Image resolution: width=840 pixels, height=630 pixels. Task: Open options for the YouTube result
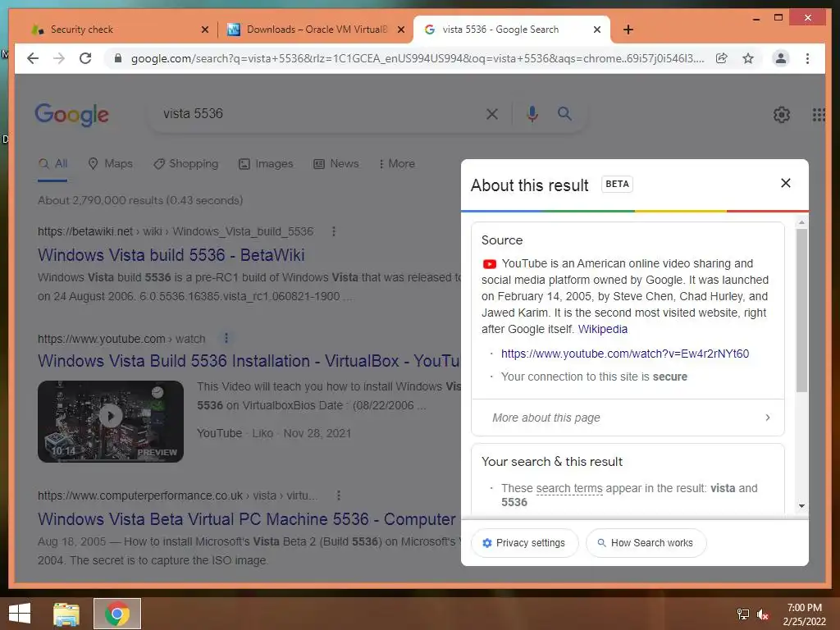[226, 338]
